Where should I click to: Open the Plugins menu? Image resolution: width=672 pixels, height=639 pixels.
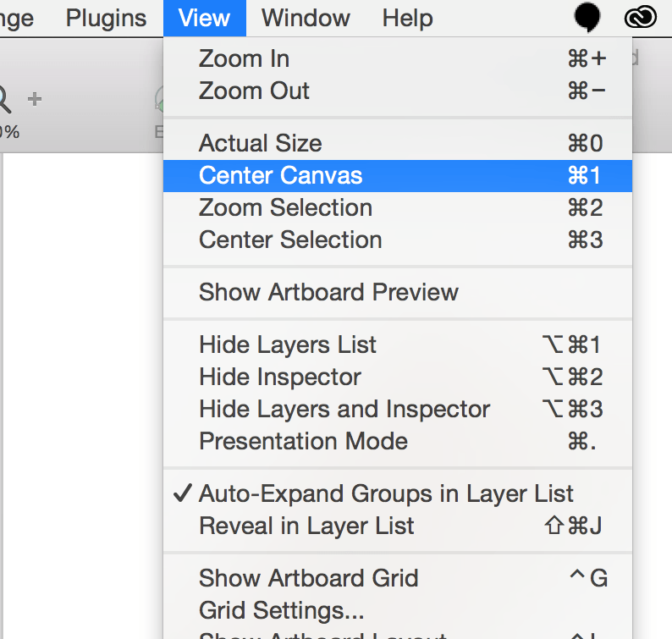click(106, 18)
